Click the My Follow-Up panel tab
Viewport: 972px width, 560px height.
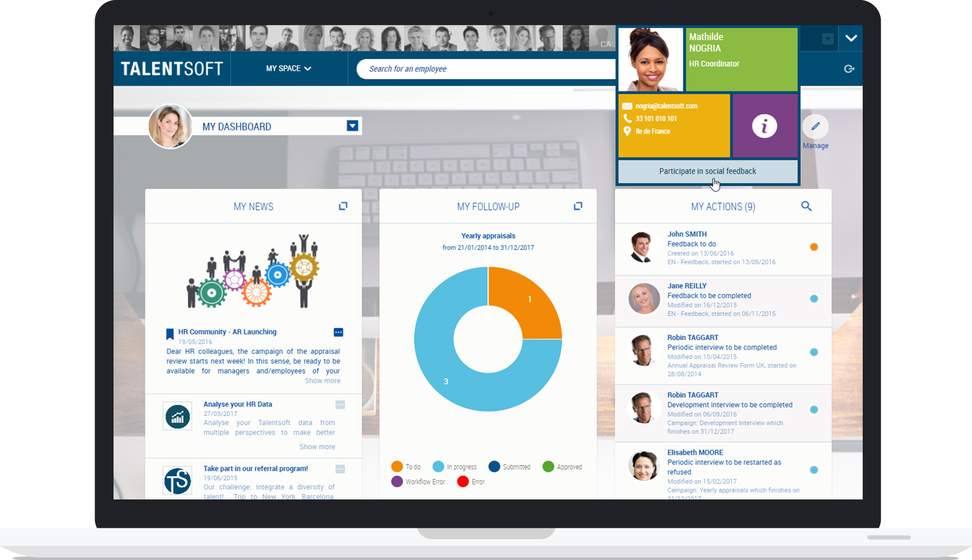[487, 206]
